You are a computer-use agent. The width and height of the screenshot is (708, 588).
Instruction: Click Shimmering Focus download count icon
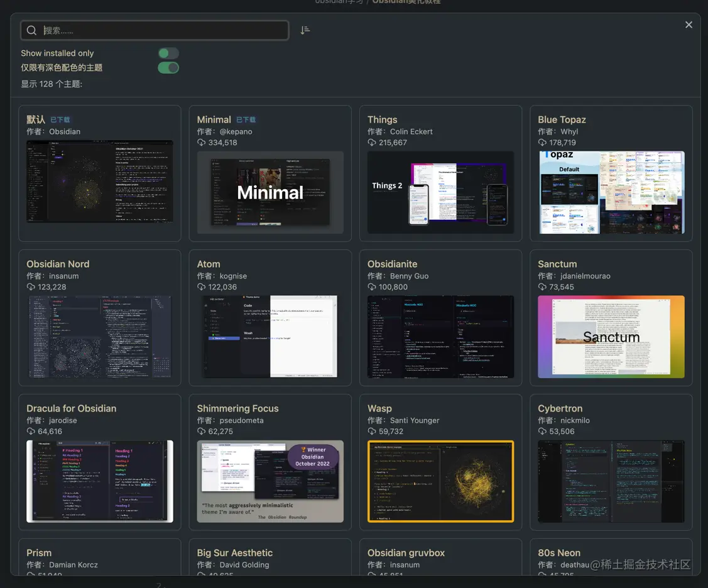[202, 432]
